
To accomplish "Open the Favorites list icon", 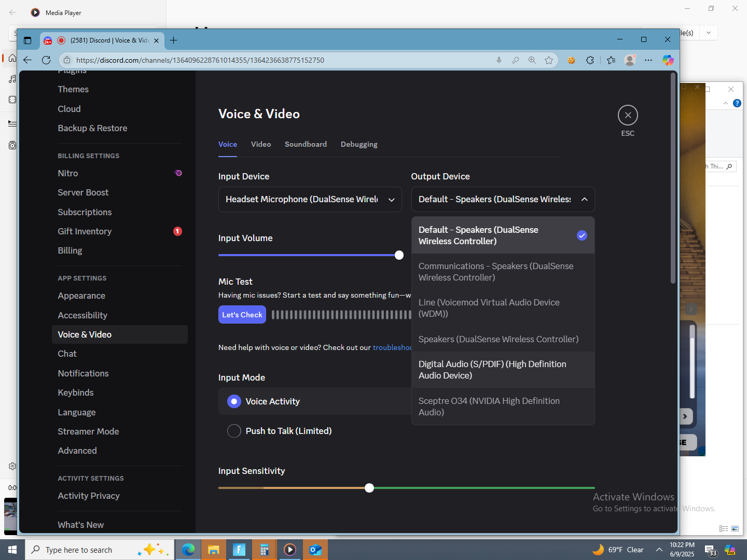I will point(611,60).
